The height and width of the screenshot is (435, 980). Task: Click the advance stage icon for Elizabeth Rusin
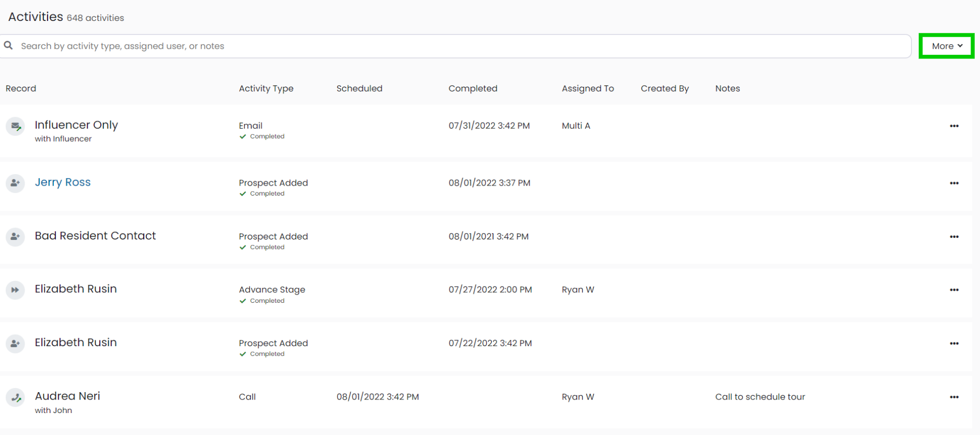point(16,290)
